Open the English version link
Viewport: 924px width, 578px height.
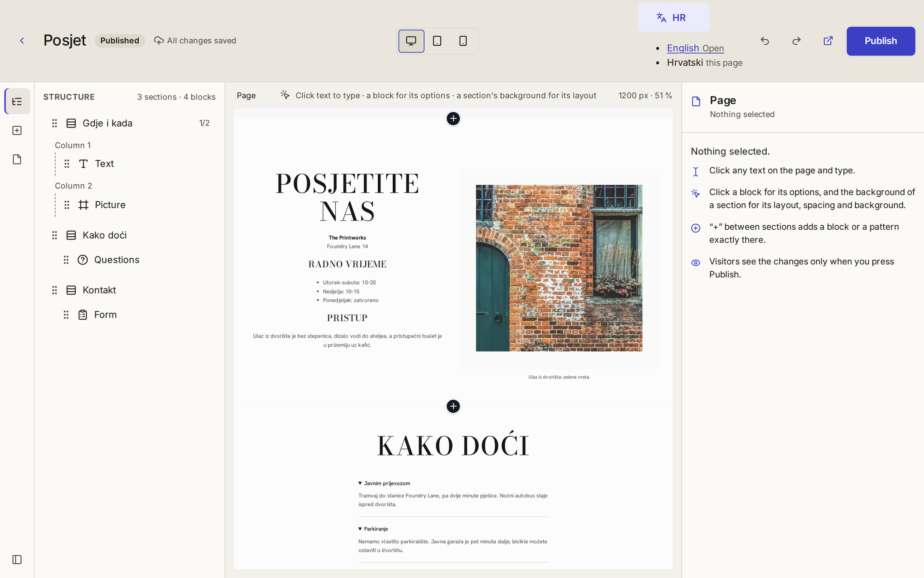(695, 48)
